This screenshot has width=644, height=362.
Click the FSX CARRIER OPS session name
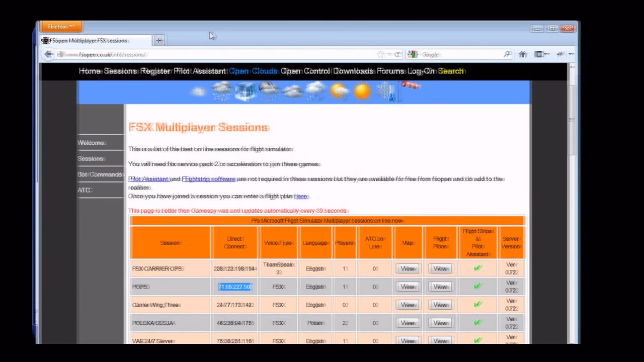(x=157, y=268)
